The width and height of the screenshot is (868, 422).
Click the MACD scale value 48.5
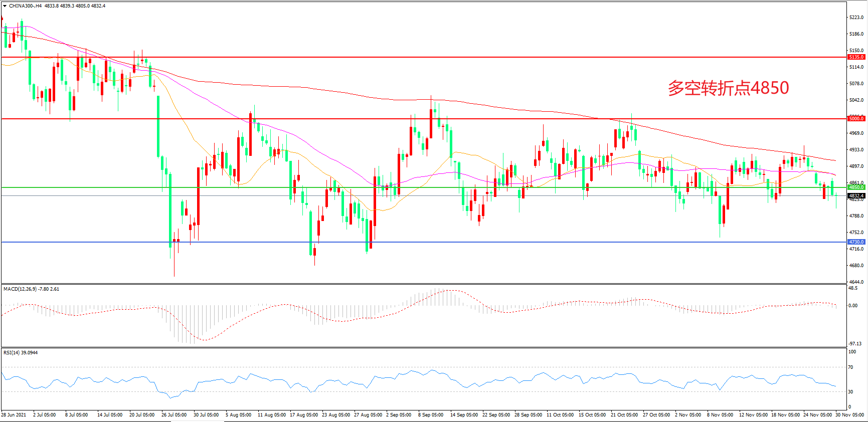pyautogui.click(x=852, y=288)
